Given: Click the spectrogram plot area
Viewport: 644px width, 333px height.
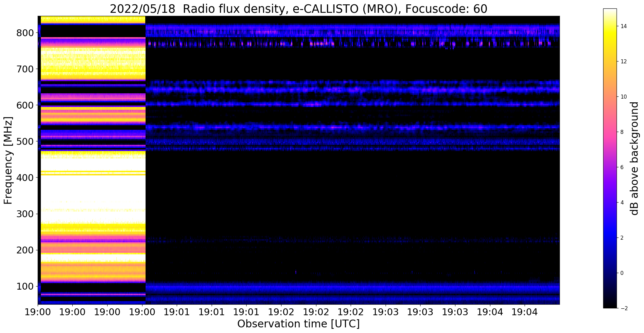Looking at the screenshot, I should pyautogui.click(x=299, y=160).
